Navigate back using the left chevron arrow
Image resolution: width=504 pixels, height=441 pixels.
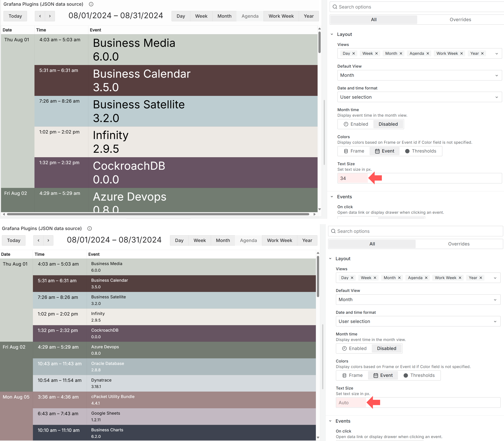[x=40, y=16]
